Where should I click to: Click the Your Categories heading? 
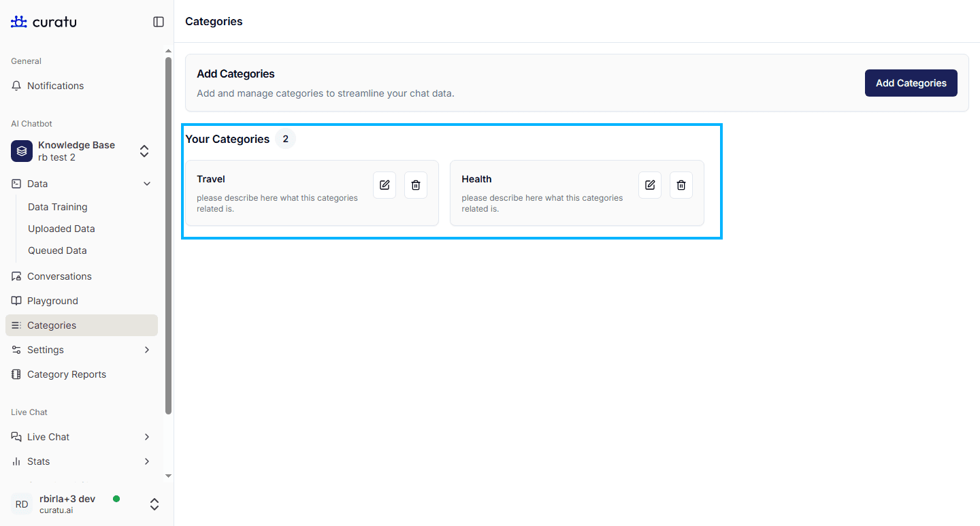[x=227, y=139]
